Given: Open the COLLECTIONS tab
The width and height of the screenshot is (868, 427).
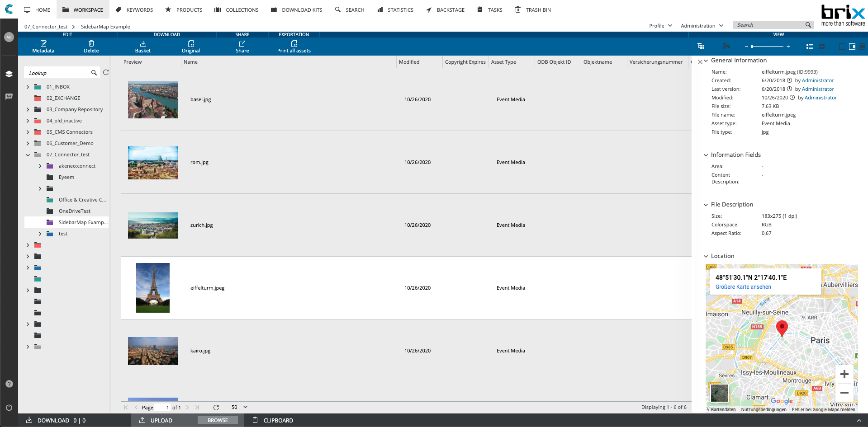Looking at the screenshot, I should (x=236, y=9).
